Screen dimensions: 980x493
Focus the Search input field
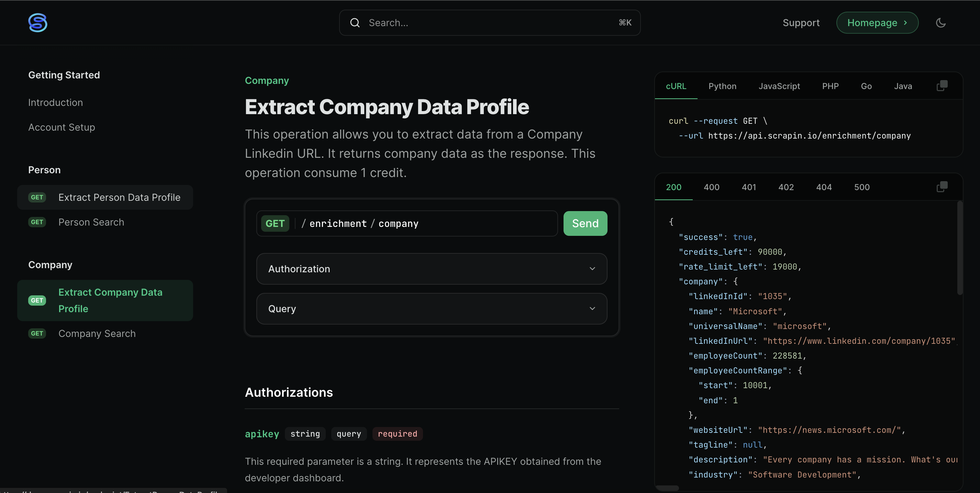coord(490,23)
